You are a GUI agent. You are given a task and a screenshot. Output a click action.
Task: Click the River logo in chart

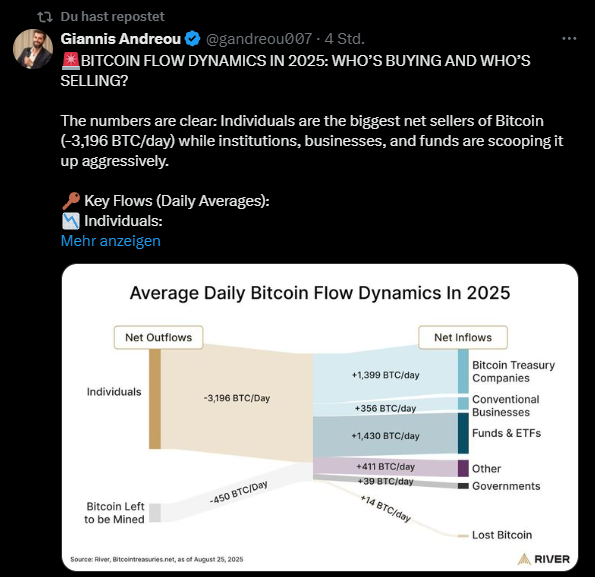(x=543, y=559)
